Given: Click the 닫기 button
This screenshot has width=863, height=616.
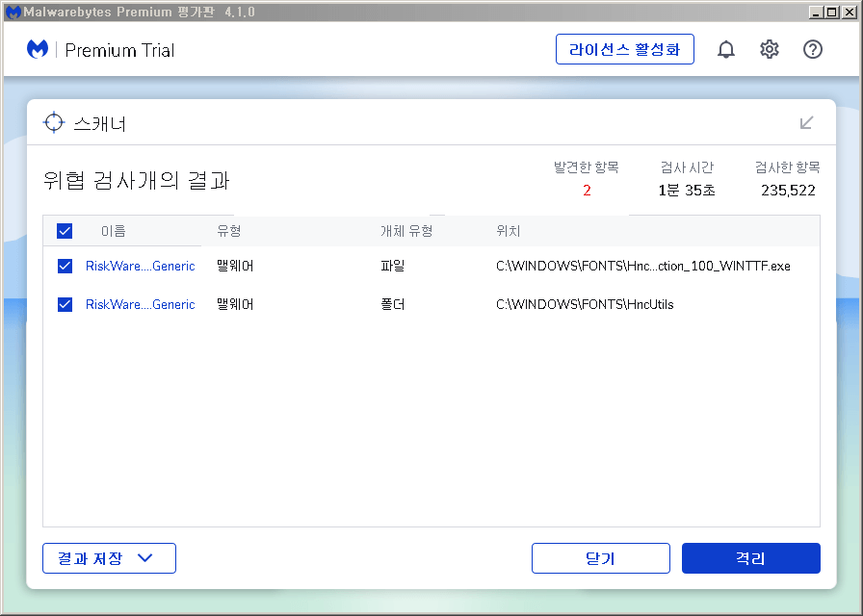Looking at the screenshot, I should (600, 558).
